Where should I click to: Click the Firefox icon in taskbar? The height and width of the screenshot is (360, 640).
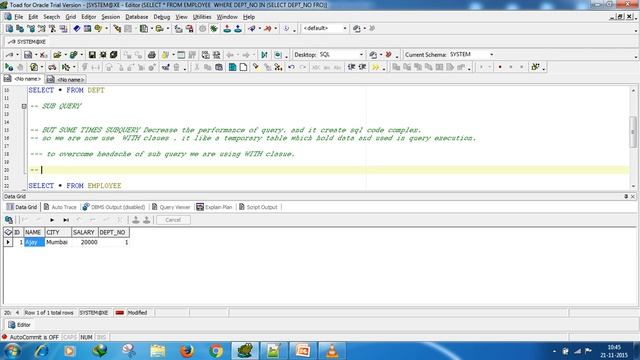click(x=187, y=351)
